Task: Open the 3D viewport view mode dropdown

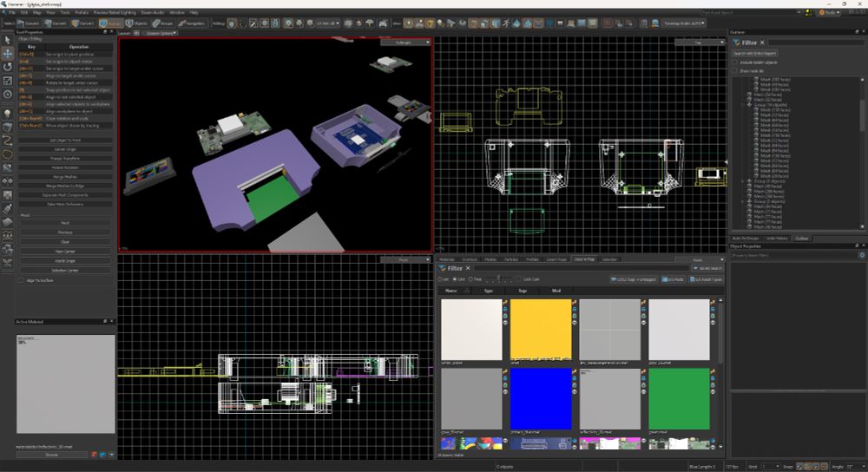Action: coord(405,42)
